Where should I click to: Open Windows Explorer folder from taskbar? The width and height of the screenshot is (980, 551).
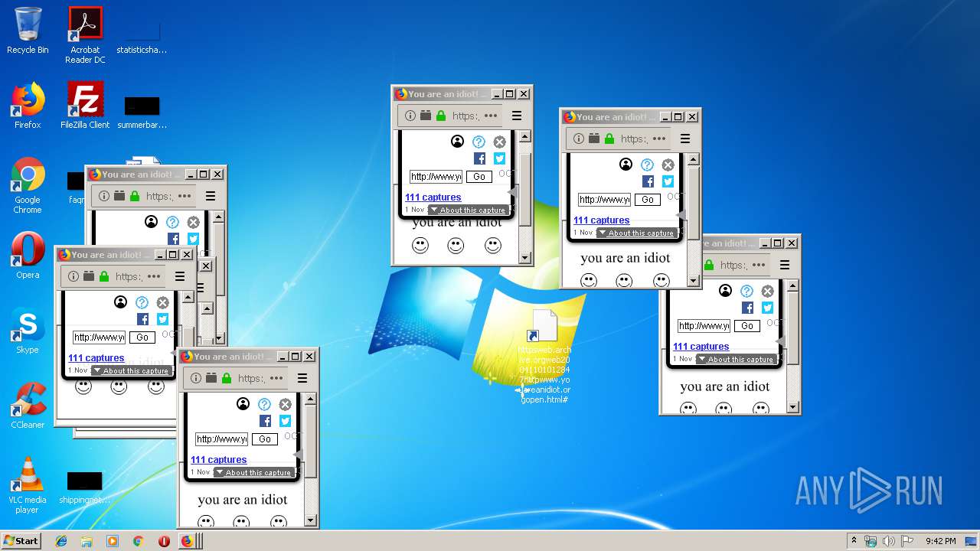87,541
